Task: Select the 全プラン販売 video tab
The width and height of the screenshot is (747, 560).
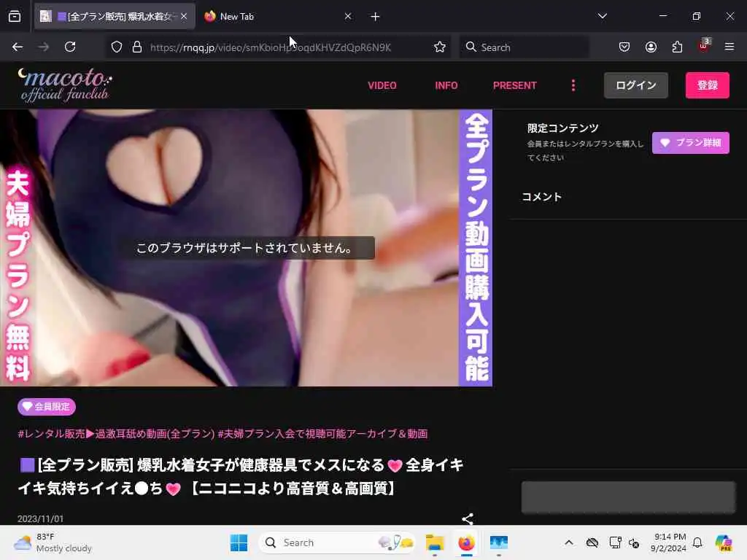Action: click(115, 17)
